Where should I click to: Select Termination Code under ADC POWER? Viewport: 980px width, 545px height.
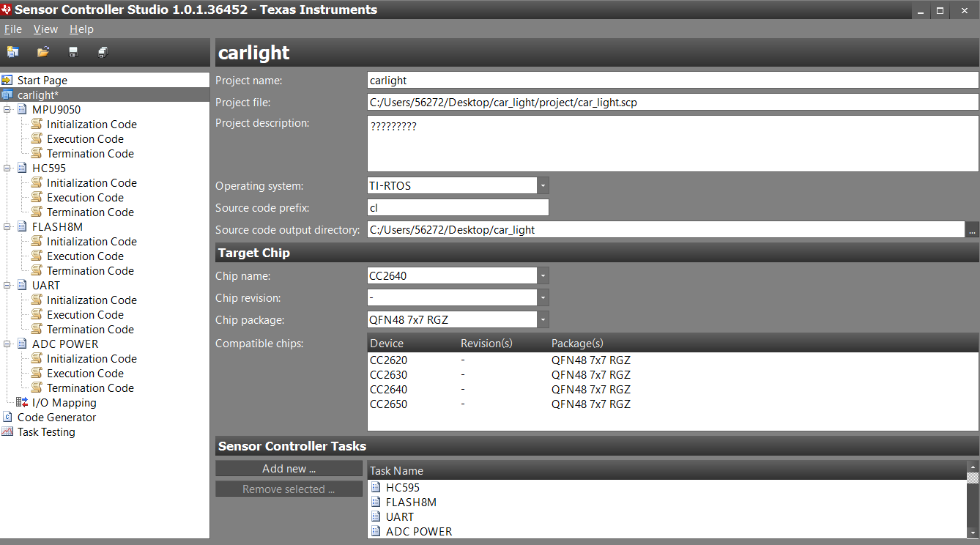pos(90,388)
